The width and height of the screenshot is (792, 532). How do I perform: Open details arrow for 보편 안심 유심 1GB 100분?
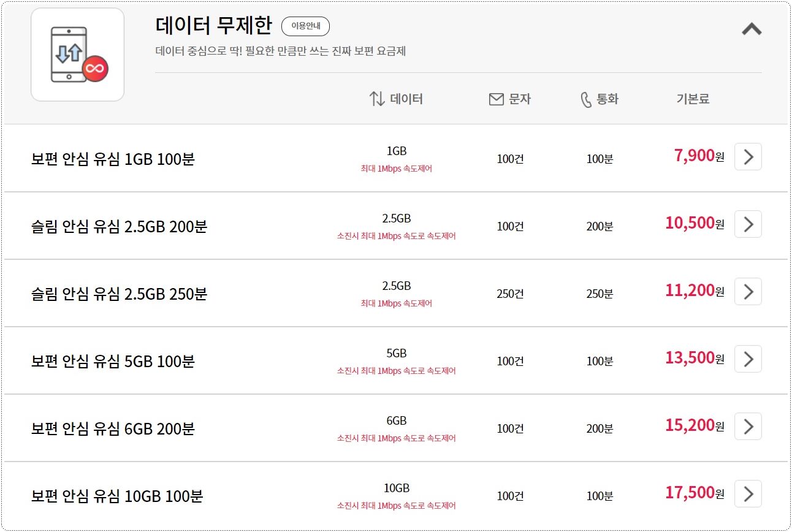click(x=747, y=157)
